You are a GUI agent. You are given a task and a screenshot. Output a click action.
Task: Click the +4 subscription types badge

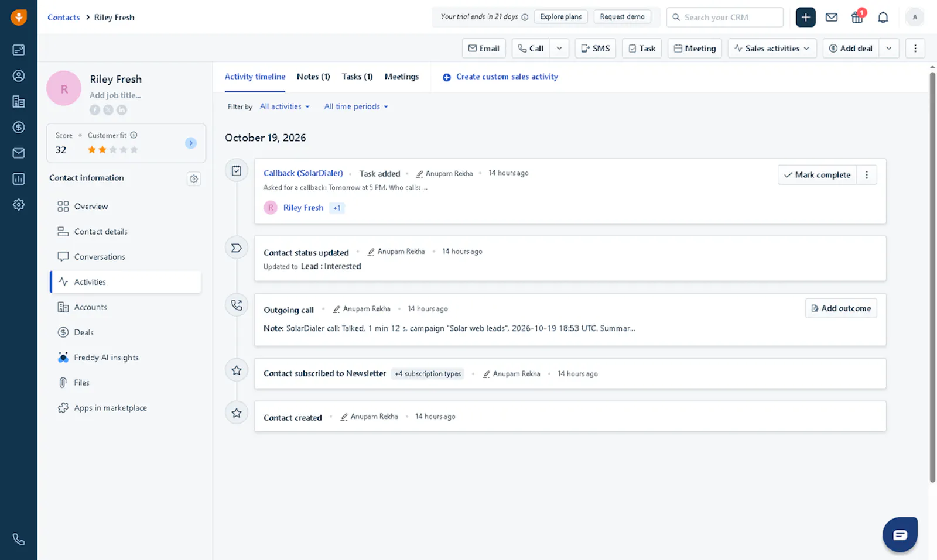click(x=428, y=374)
